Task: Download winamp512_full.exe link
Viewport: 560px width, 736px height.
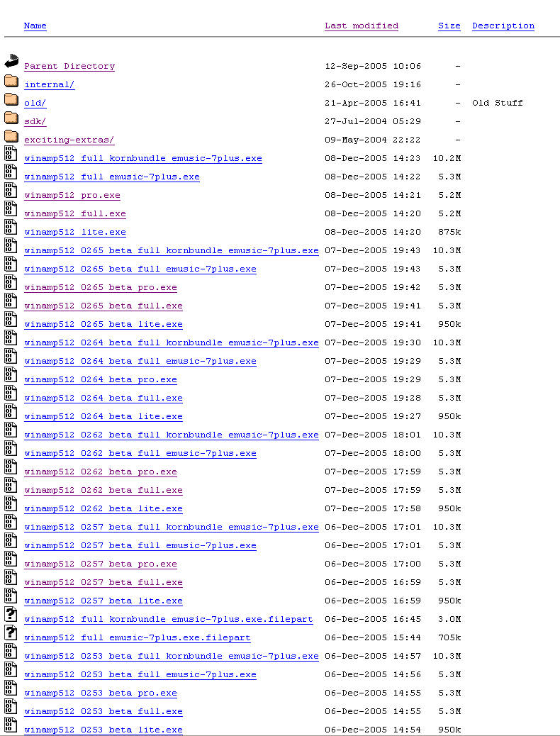Action: tap(75, 213)
